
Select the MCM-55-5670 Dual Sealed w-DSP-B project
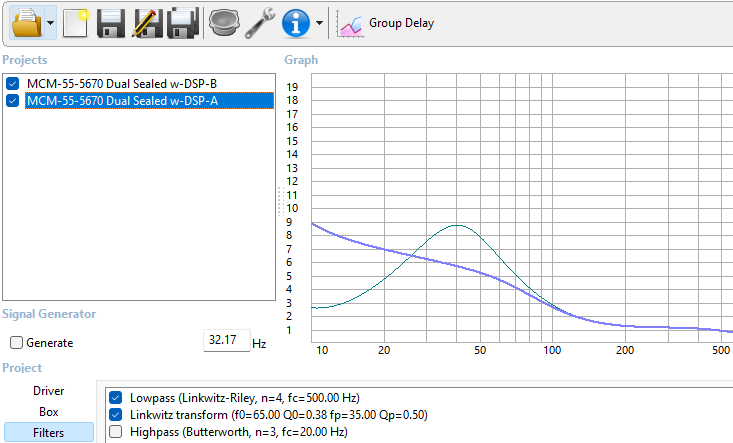coord(114,83)
